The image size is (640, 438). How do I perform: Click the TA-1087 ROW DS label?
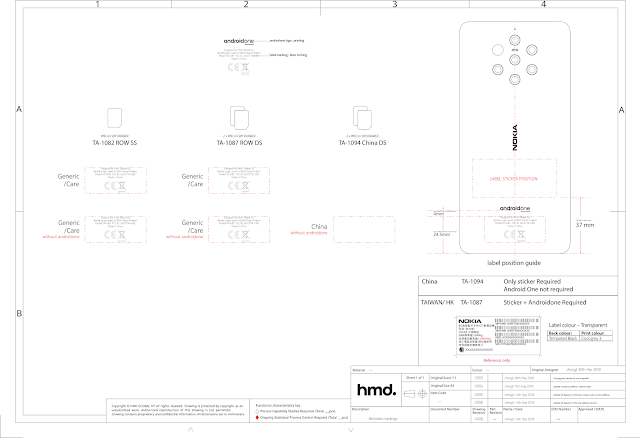[240, 143]
